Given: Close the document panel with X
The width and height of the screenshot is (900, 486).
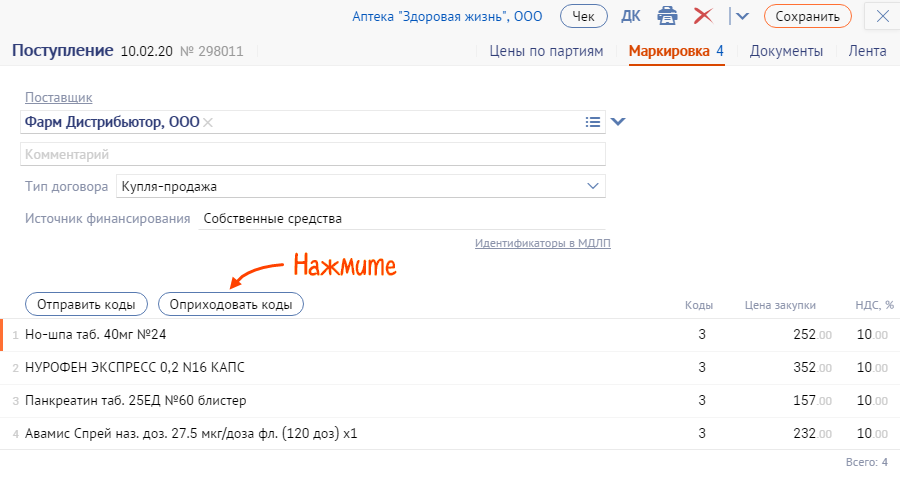Looking at the screenshot, I should tap(882, 16).
